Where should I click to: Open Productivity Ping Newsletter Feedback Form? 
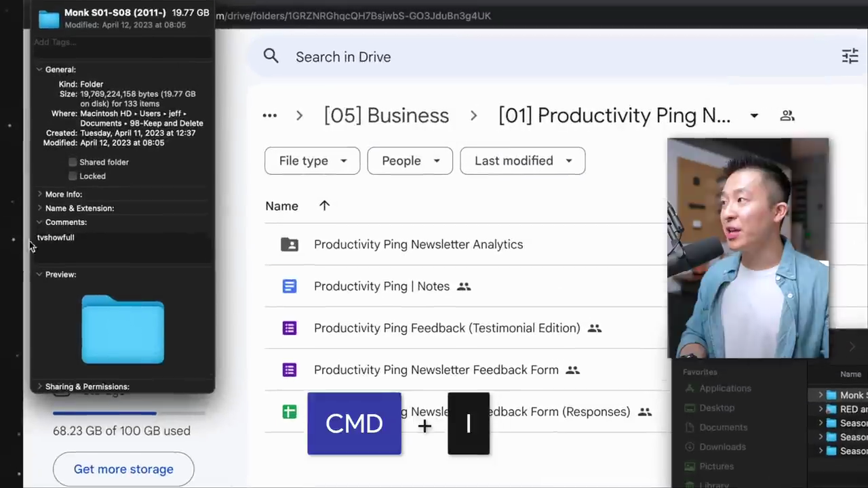pyautogui.click(x=436, y=370)
